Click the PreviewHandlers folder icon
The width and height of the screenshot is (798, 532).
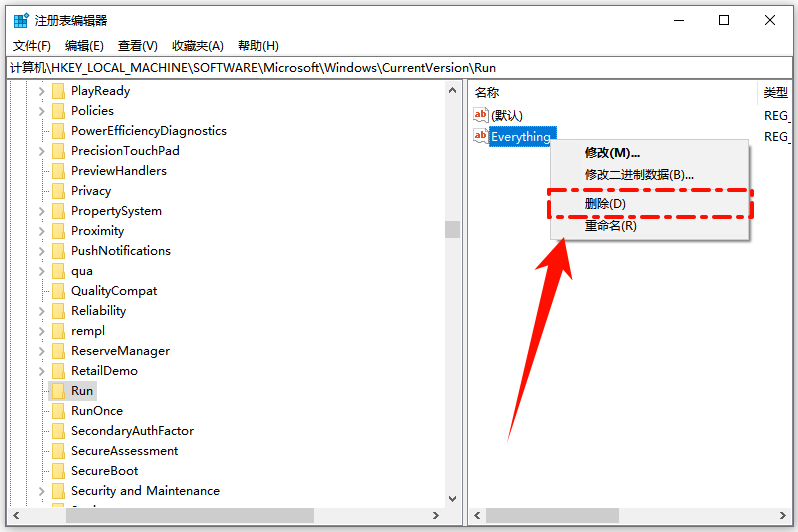pos(59,171)
